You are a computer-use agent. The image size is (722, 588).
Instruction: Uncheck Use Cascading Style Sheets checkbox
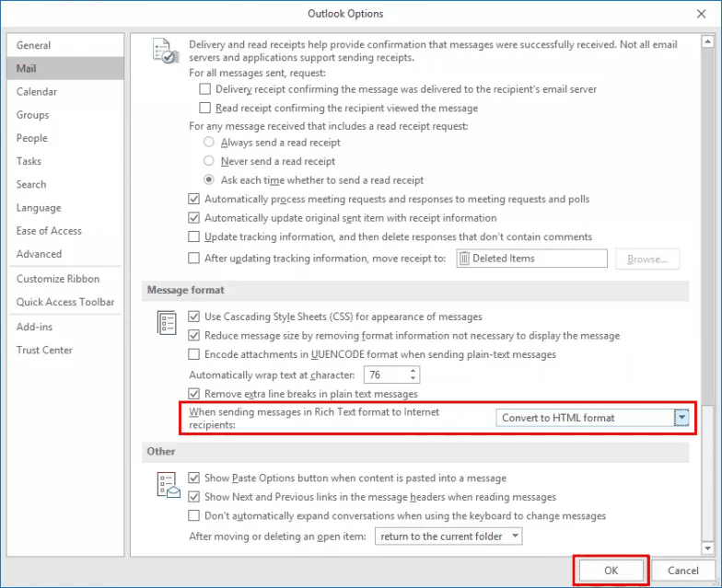pos(193,317)
